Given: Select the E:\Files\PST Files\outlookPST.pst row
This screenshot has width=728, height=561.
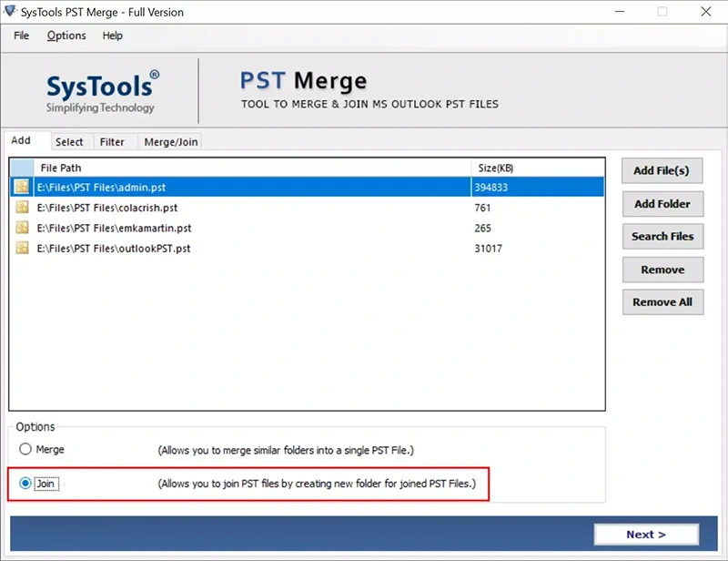Looking at the screenshot, I should coord(307,249).
